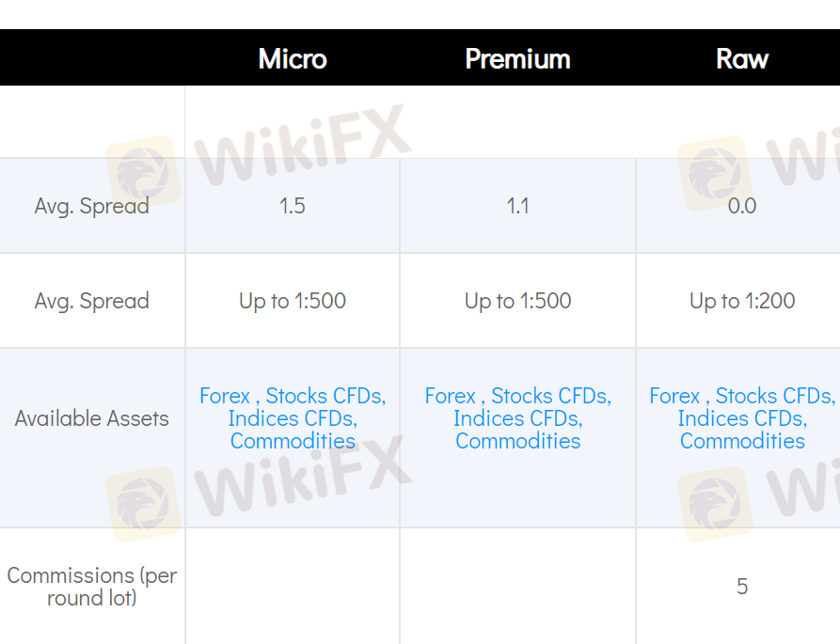Open the Micro account's available assets link

click(x=293, y=418)
